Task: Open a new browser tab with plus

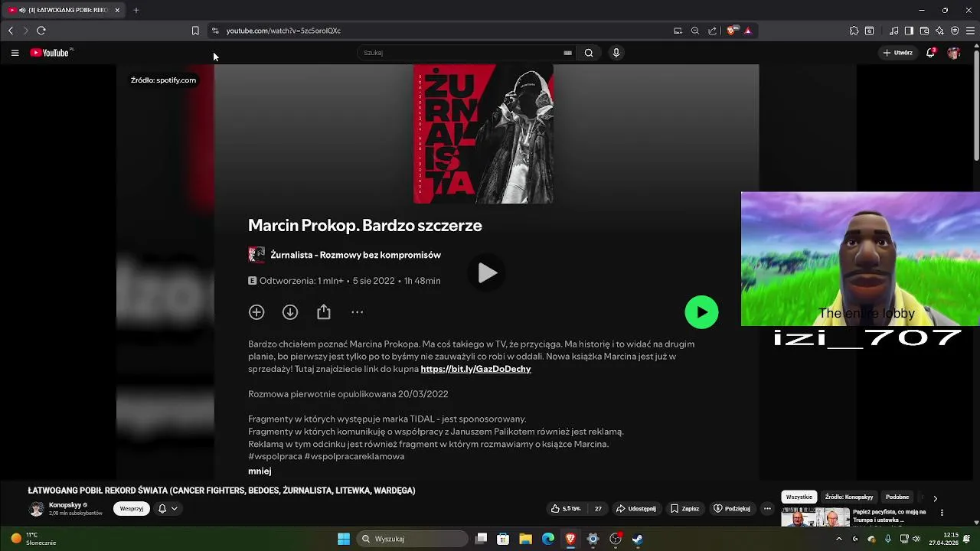Action: pos(136,10)
